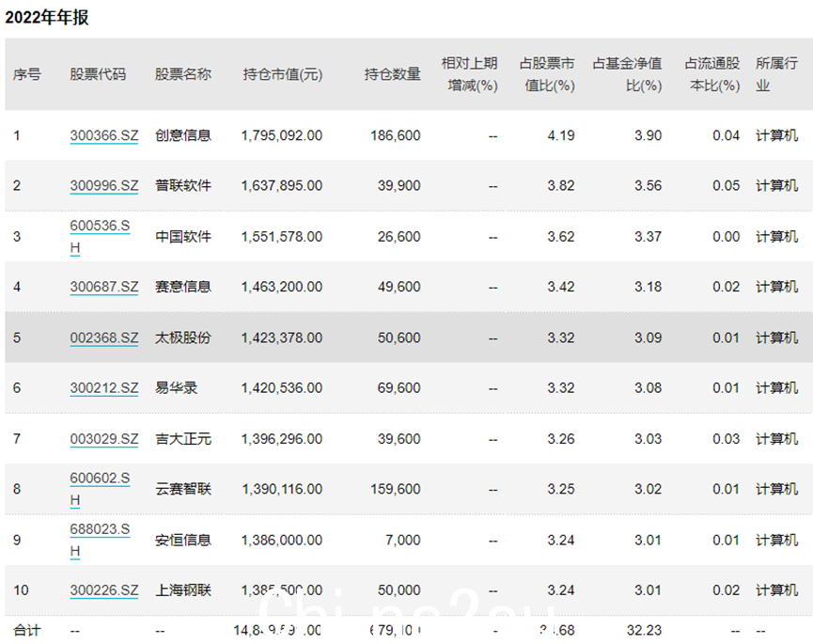Select stock name 创意信息
This screenshot has height=644, width=813.
(183, 136)
